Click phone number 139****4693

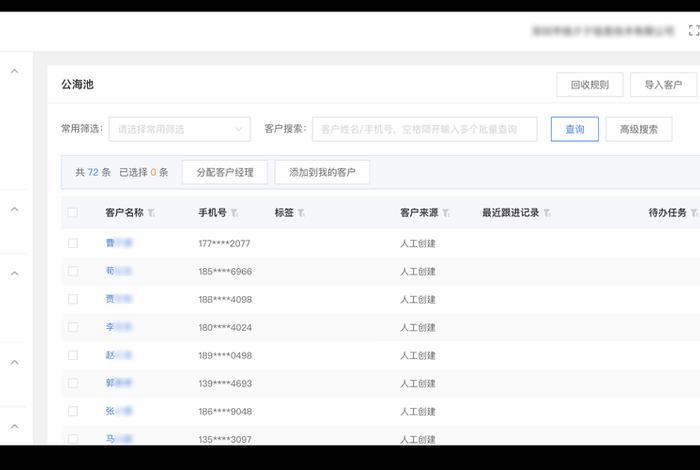[x=225, y=383]
